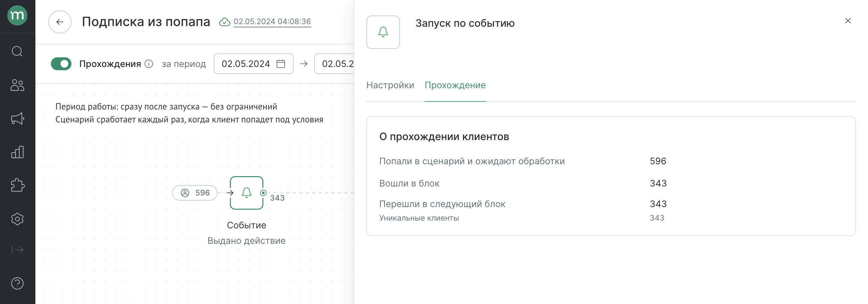Click the 'Уникальные клиенты' label

(419, 218)
